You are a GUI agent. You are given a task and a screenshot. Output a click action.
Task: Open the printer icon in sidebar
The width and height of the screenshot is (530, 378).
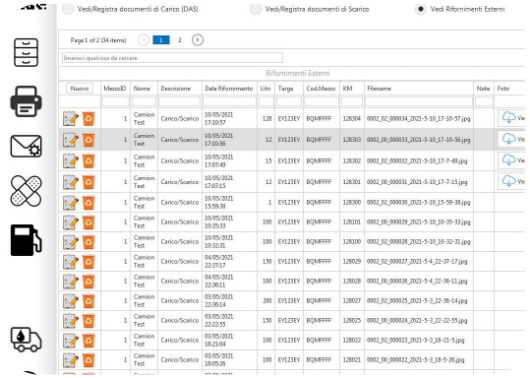click(x=26, y=101)
